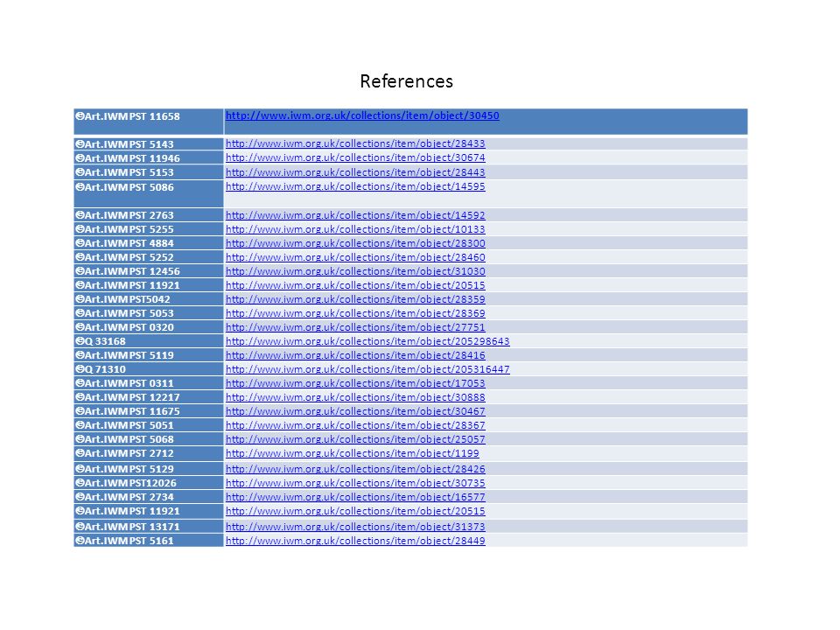Select the cell 'Art.IWM PST 0311'

click(149, 383)
